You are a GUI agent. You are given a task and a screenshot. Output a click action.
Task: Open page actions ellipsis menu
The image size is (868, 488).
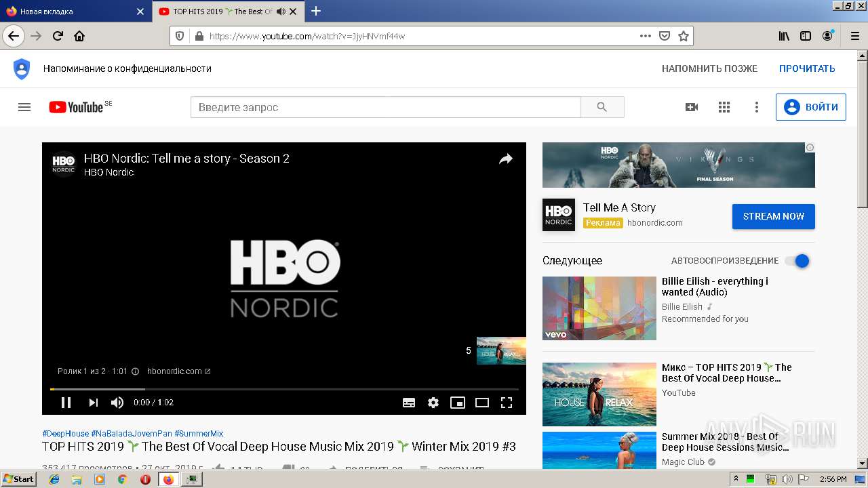[x=646, y=36]
